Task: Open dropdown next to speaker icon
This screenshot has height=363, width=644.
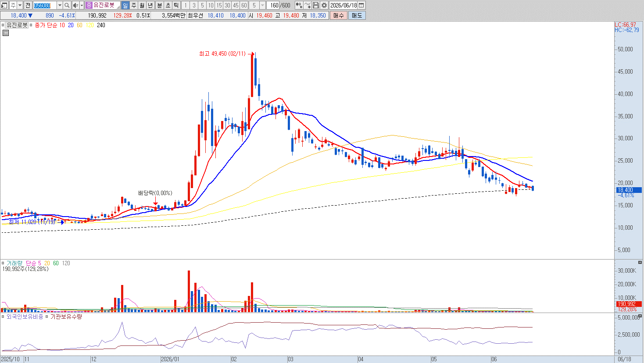Action: pyautogui.click(x=82, y=5)
